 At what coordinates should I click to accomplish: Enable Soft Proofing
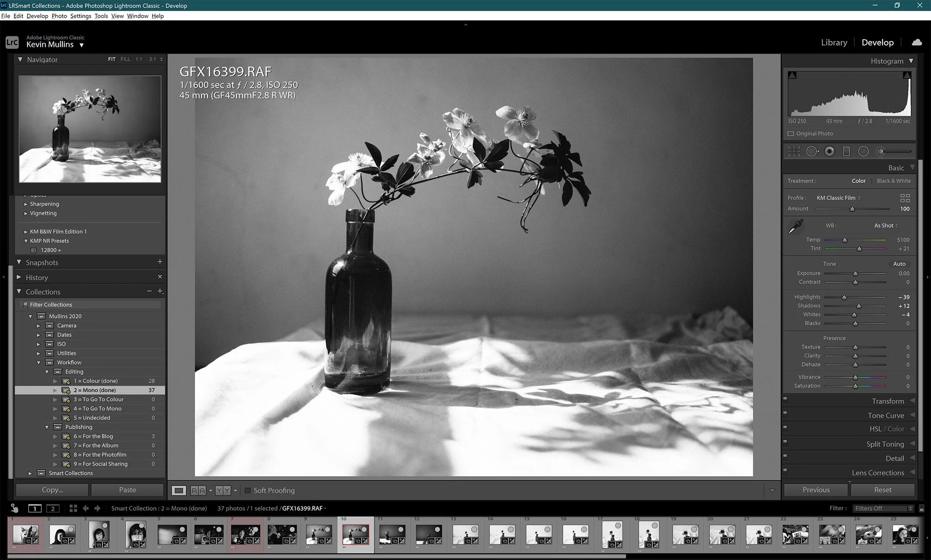click(248, 490)
